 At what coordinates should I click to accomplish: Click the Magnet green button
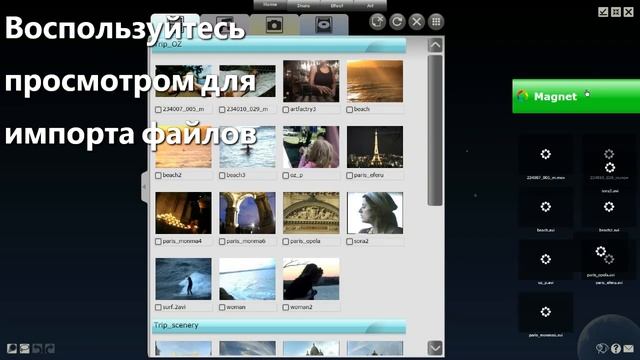click(576, 96)
